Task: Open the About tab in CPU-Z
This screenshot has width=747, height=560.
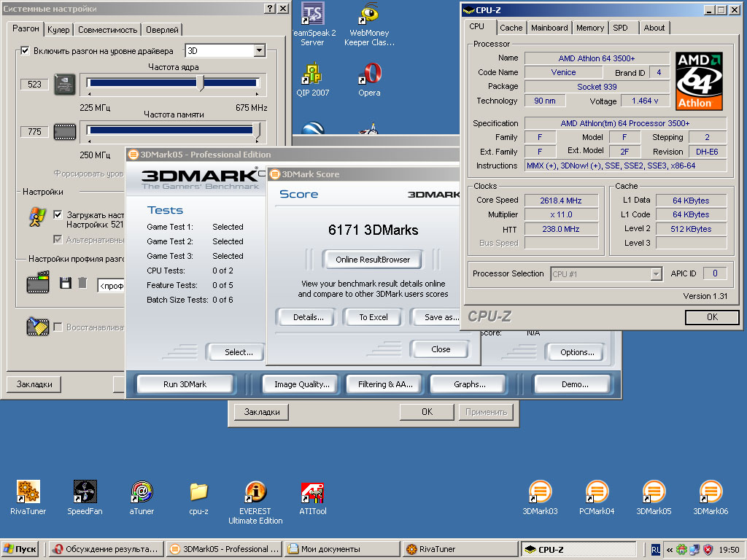Action: click(654, 28)
